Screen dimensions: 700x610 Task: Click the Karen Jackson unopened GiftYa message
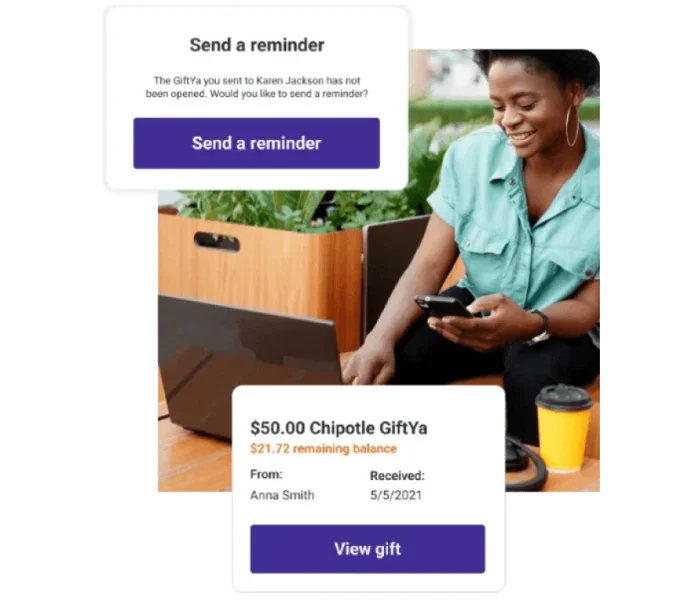click(x=257, y=87)
